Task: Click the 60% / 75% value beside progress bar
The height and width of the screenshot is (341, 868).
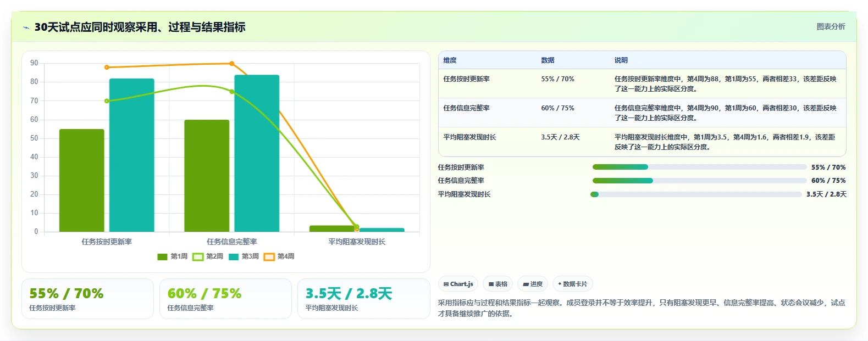Action: (x=828, y=181)
